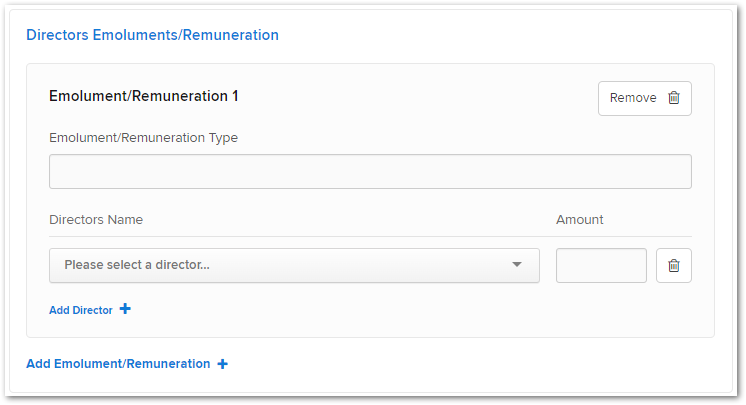Delete the director row using its trash icon
This screenshot has height=405, width=746.
click(674, 266)
